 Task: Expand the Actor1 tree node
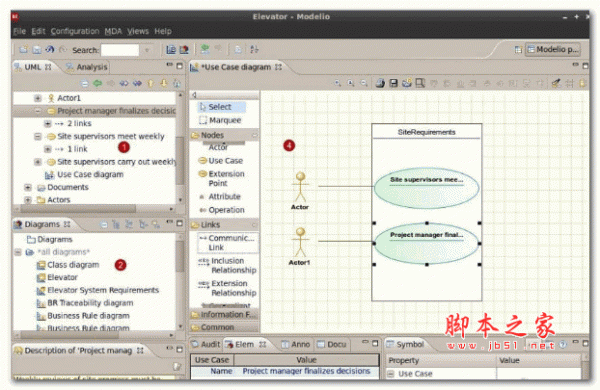[x=38, y=98]
